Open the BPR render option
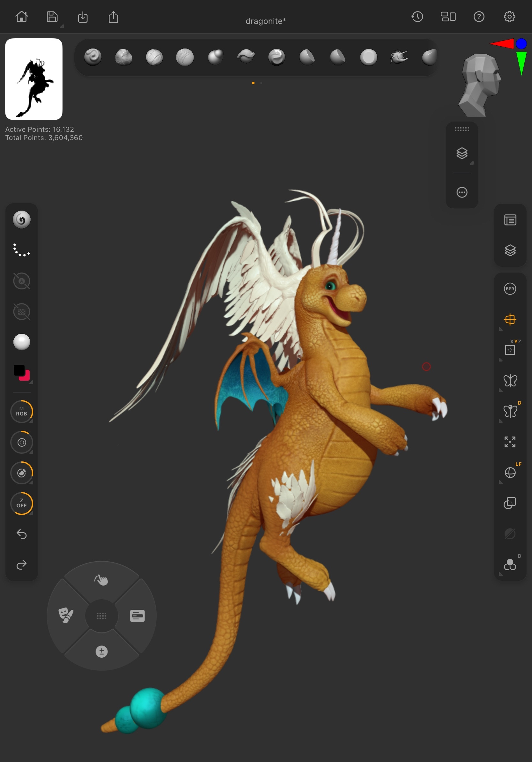The image size is (532, 762). [x=510, y=288]
